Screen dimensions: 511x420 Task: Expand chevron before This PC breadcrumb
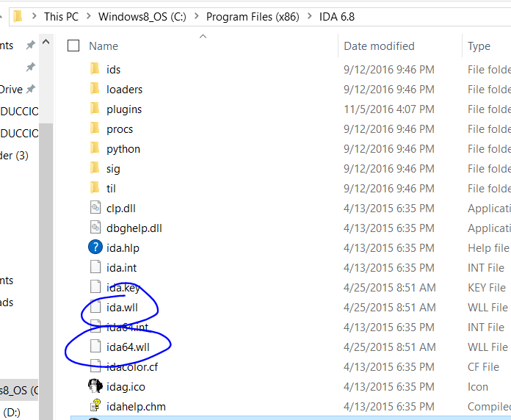[35, 16]
